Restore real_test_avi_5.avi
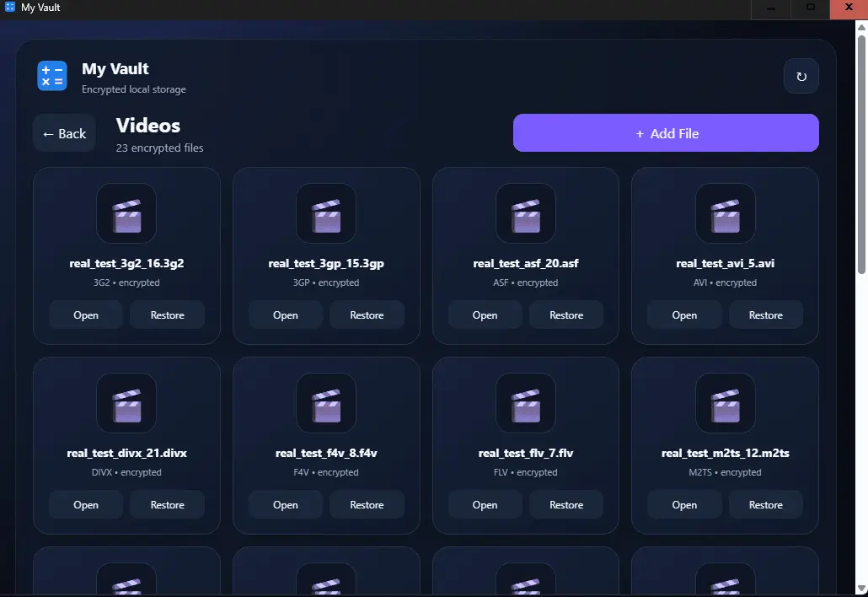The height and width of the screenshot is (597, 868). pyautogui.click(x=765, y=315)
